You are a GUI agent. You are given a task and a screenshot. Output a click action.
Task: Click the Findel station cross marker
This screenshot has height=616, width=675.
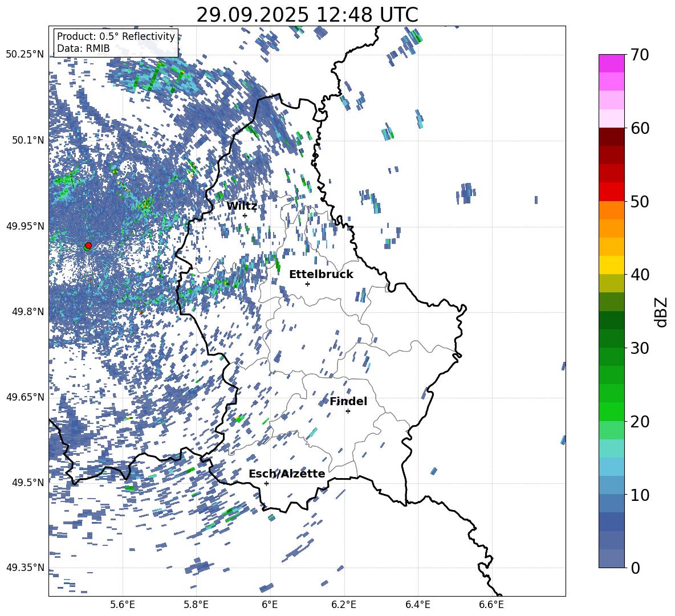[x=348, y=411]
